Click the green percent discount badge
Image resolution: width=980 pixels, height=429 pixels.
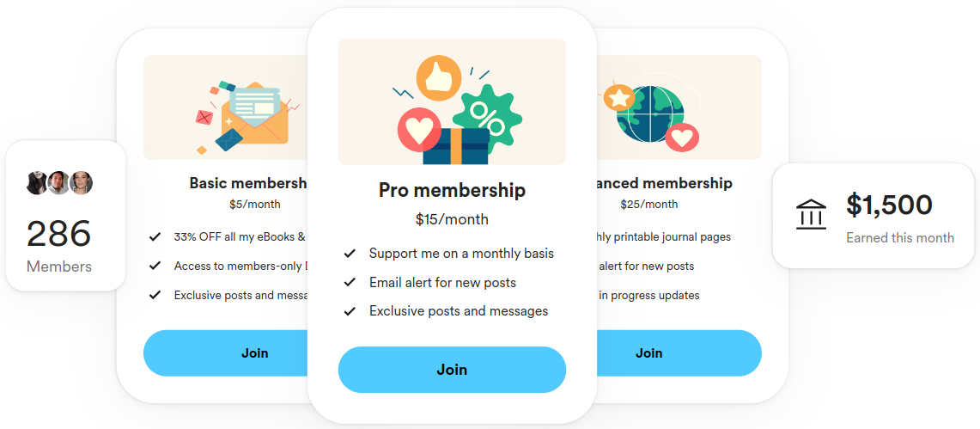(x=487, y=119)
